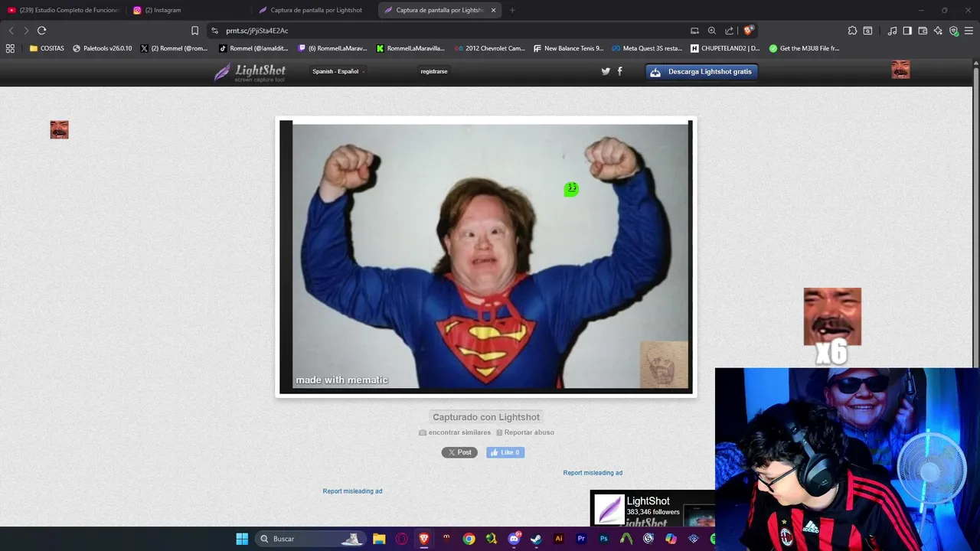Open the share icon in address bar
This screenshot has width=980, height=551.
point(729,31)
